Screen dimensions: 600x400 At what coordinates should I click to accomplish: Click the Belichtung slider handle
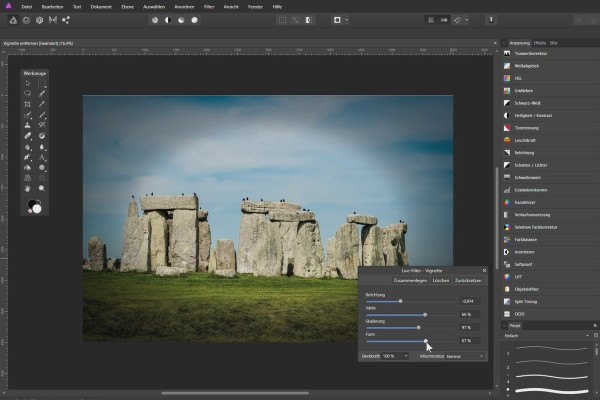pyautogui.click(x=400, y=301)
